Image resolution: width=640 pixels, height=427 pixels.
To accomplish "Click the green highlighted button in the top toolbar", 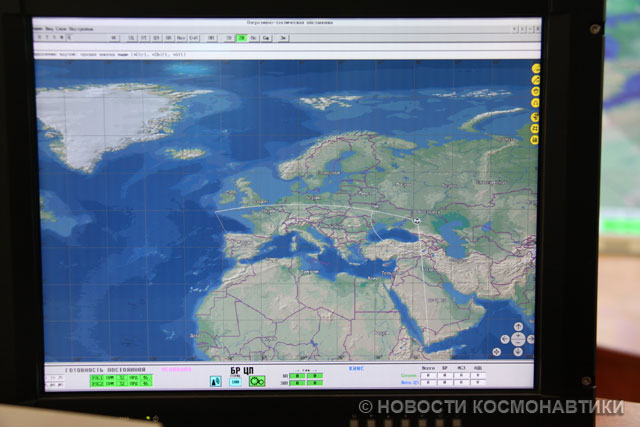I will click(x=242, y=37).
